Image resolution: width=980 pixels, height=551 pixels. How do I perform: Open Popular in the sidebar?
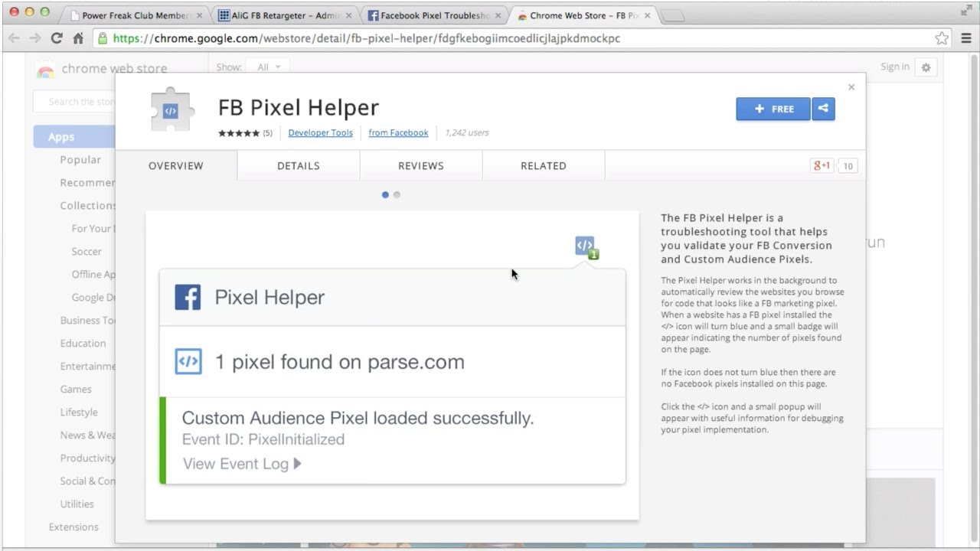pyautogui.click(x=80, y=160)
